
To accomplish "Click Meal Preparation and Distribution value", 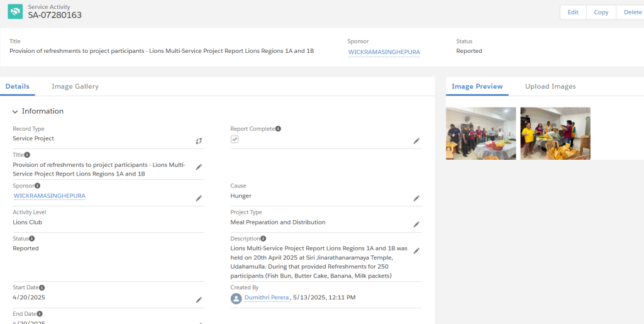I will click(x=278, y=222).
